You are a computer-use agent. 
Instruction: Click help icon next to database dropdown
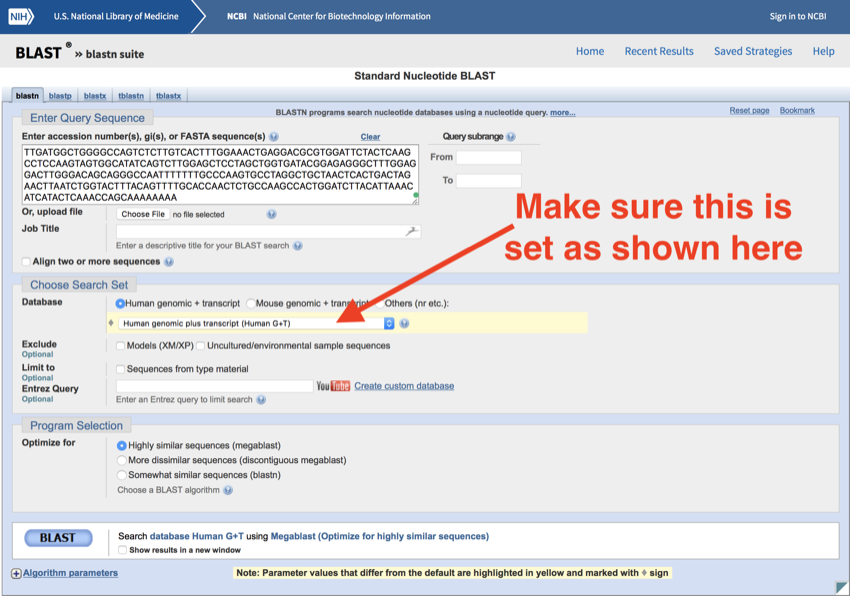[404, 324]
